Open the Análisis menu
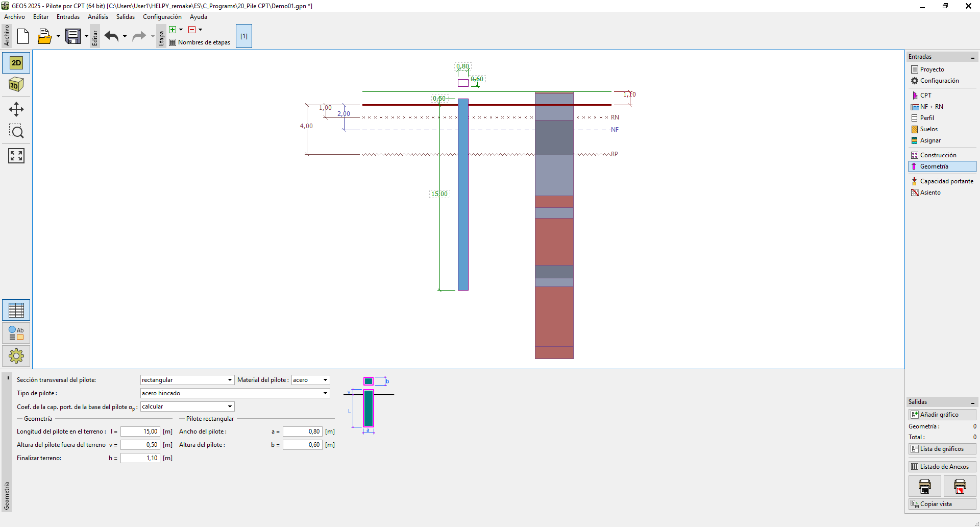The image size is (980, 527). [97, 17]
